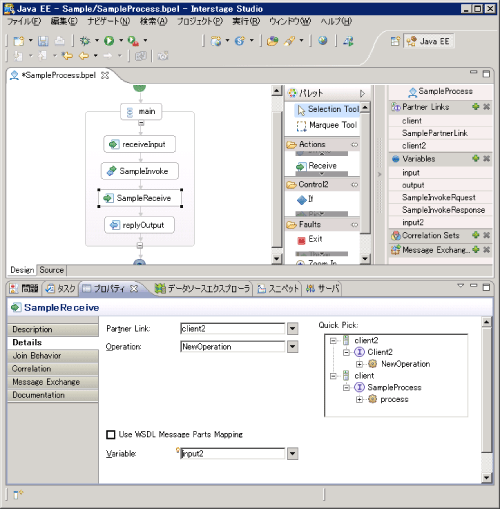Collapse client2 node in Quick Pick
This screenshot has width=500, height=509.
[333, 340]
